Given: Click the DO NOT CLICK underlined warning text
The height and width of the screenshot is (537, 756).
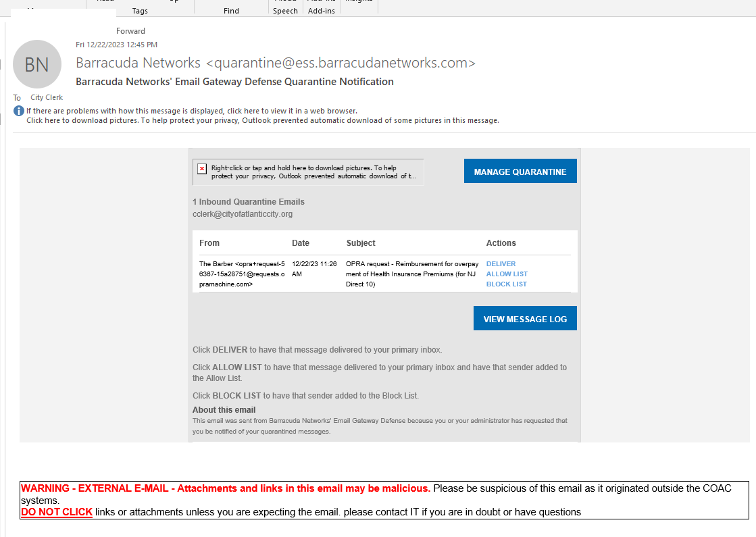Looking at the screenshot, I should (x=56, y=512).
